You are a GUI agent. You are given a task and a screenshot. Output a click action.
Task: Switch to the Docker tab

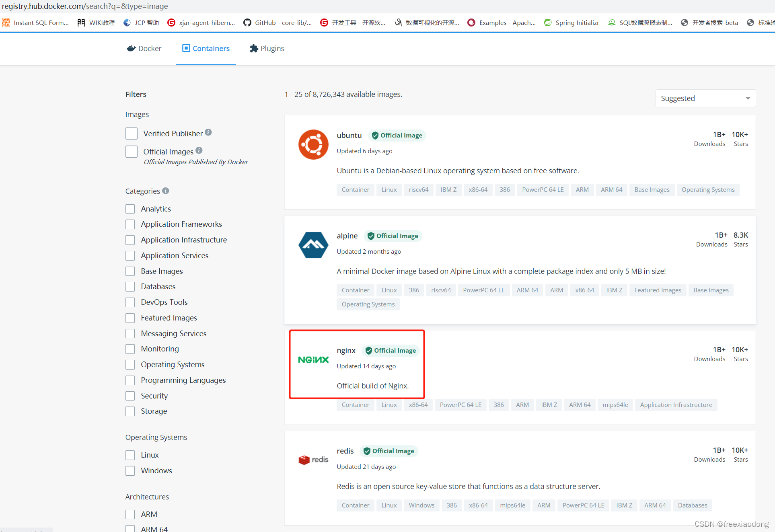(144, 48)
